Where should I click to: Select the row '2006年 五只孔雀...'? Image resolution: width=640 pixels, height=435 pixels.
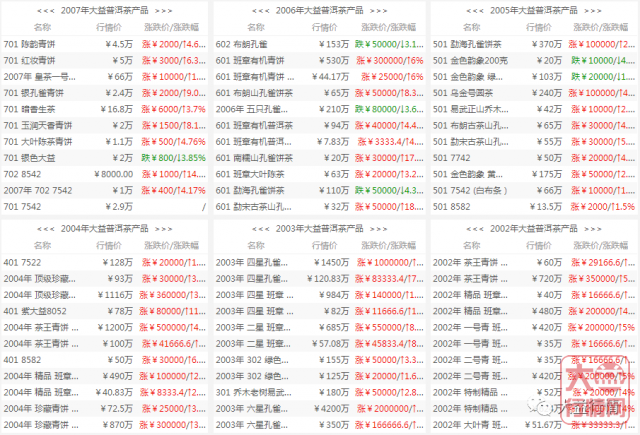click(x=319, y=109)
